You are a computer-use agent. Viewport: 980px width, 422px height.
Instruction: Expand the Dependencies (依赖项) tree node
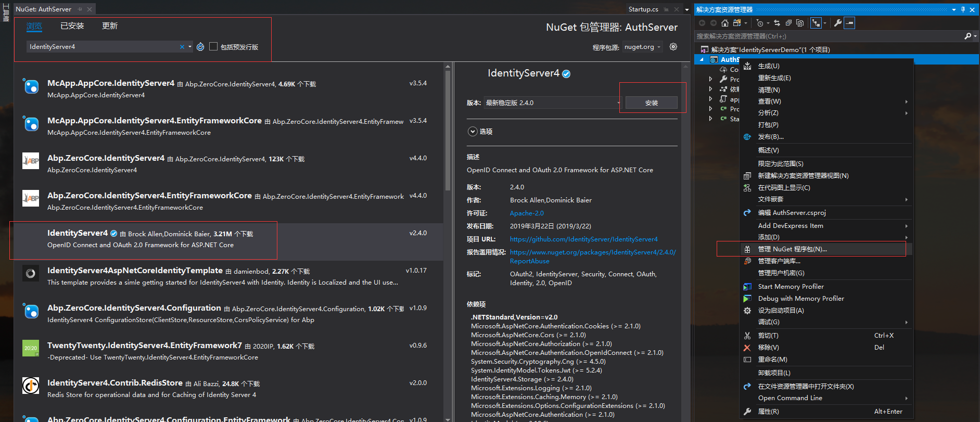click(x=711, y=89)
